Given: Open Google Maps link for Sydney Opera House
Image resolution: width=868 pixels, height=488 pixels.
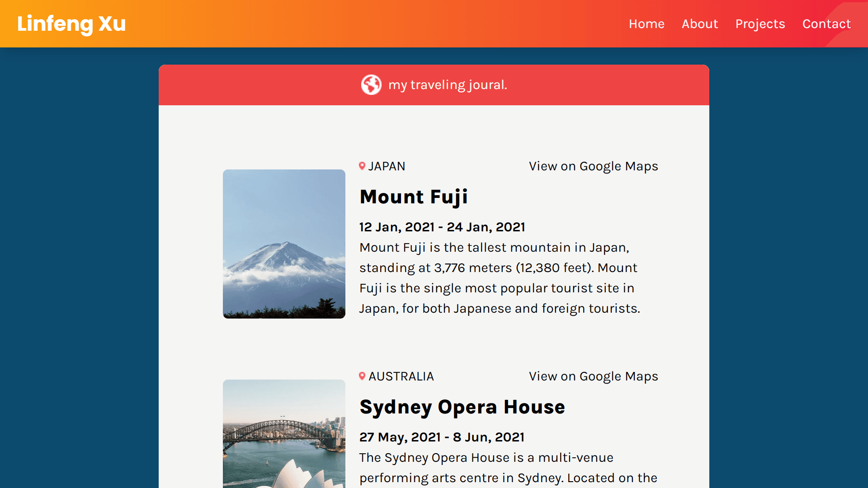Looking at the screenshot, I should point(593,376).
